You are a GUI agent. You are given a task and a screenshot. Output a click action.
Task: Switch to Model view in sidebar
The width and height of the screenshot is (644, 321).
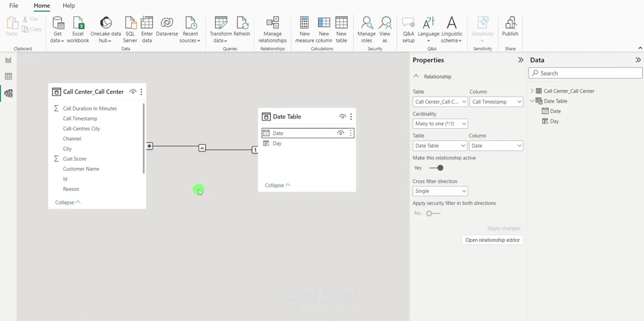point(8,93)
